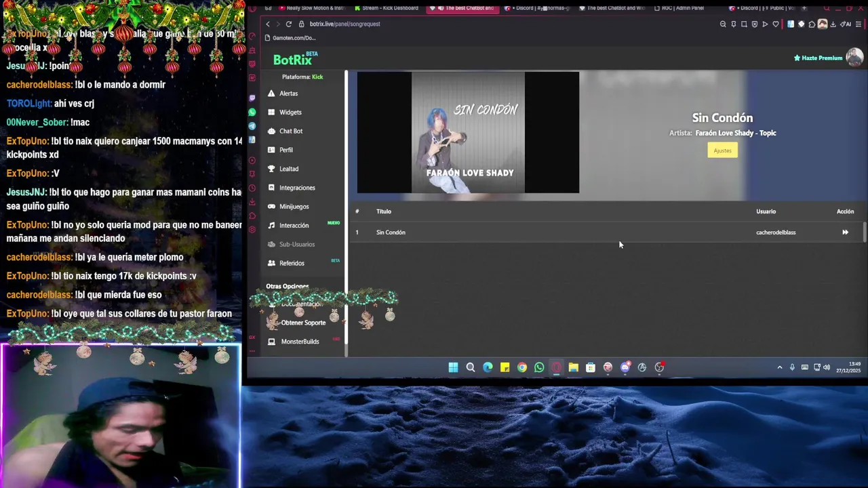Launch Microsoft Edge from the taskbar

click(x=488, y=367)
